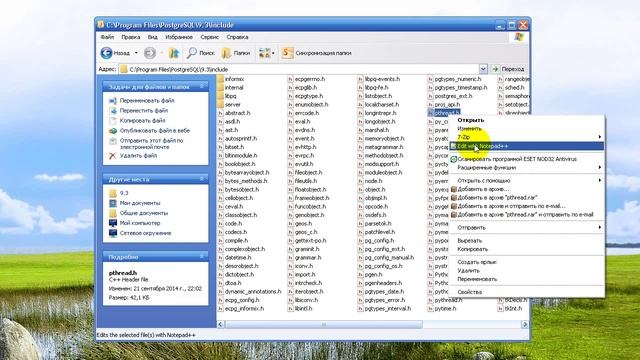Expand Расширенные функции submenu
This screenshot has width=640, height=360.
pyautogui.click(x=526, y=168)
